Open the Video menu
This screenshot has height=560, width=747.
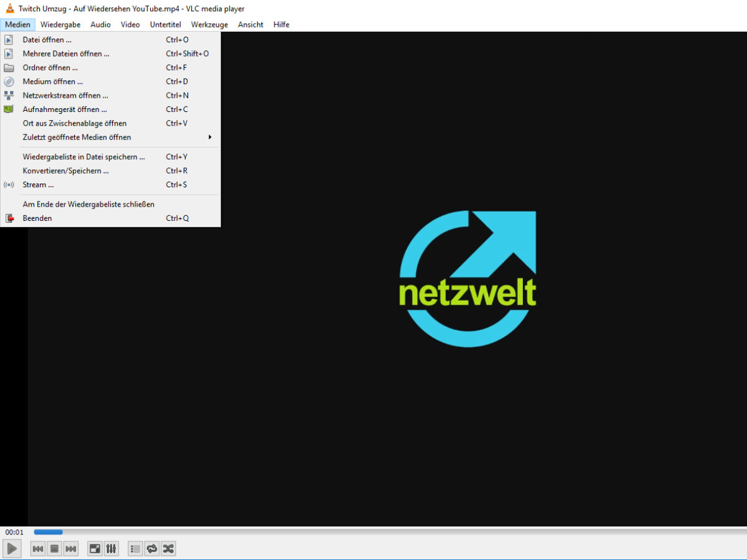coord(130,25)
